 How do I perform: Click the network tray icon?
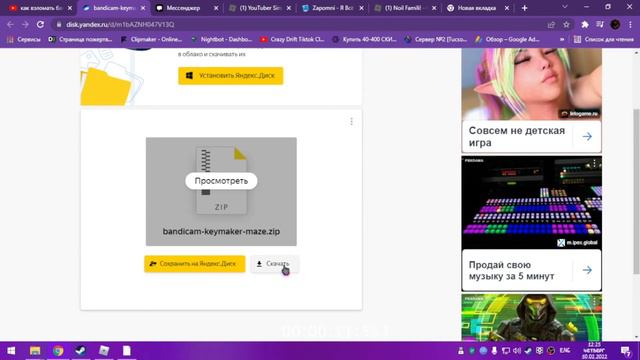coord(506,351)
